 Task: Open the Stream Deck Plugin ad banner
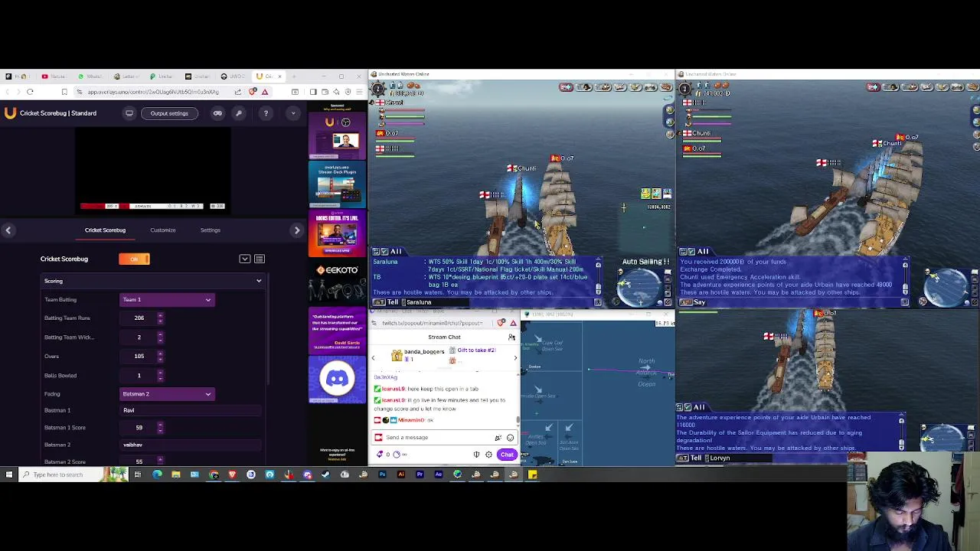pyautogui.click(x=337, y=184)
